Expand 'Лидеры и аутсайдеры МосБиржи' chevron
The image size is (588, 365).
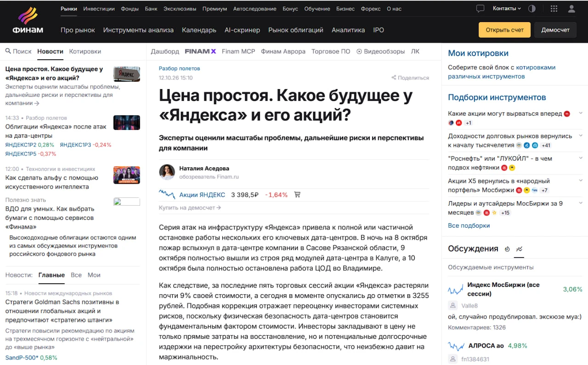pos(581,203)
